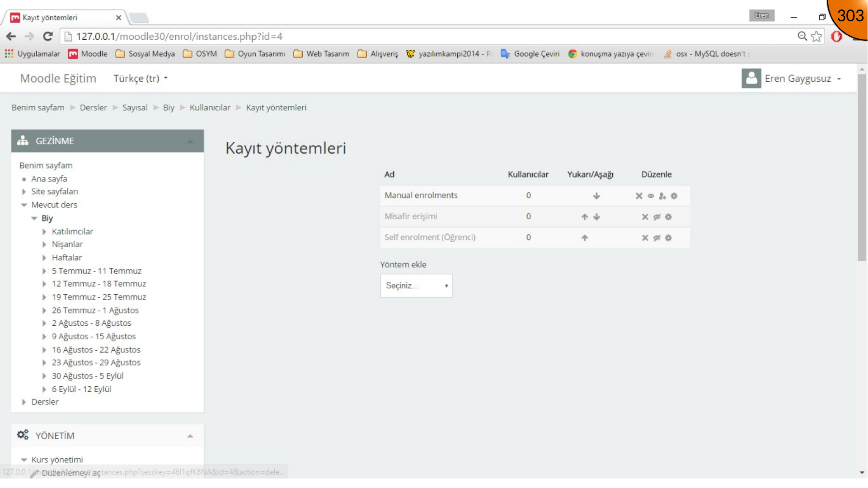Screen dimensions: 868x488
Task: Open the Moodle bookmark
Action: (x=88, y=54)
